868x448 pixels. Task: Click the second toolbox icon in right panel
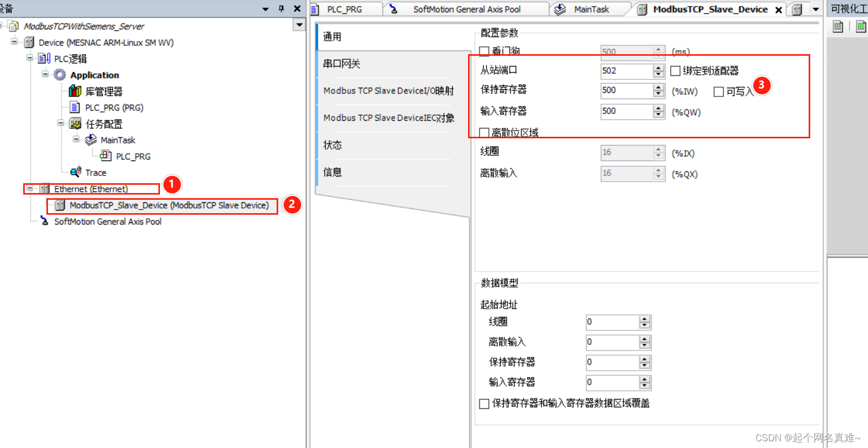(x=861, y=26)
